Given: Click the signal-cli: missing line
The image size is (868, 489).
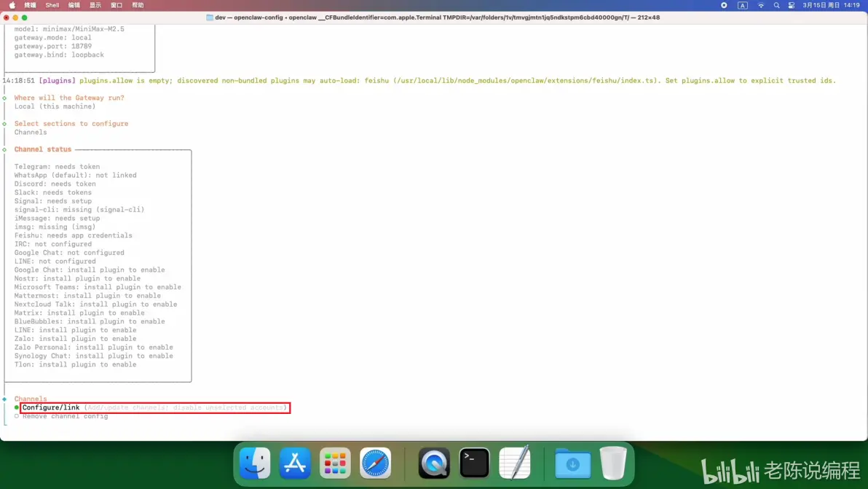Looking at the screenshot, I should [x=79, y=210].
